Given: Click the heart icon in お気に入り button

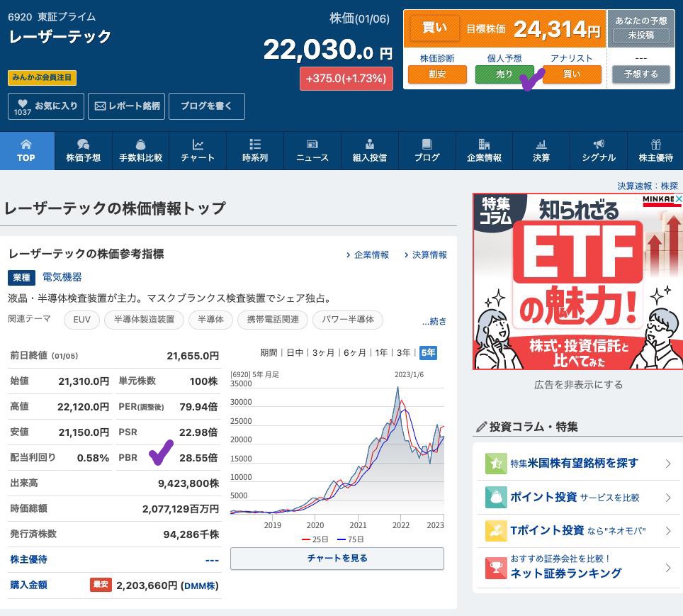Looking at the screenshot, I should 22,103.
